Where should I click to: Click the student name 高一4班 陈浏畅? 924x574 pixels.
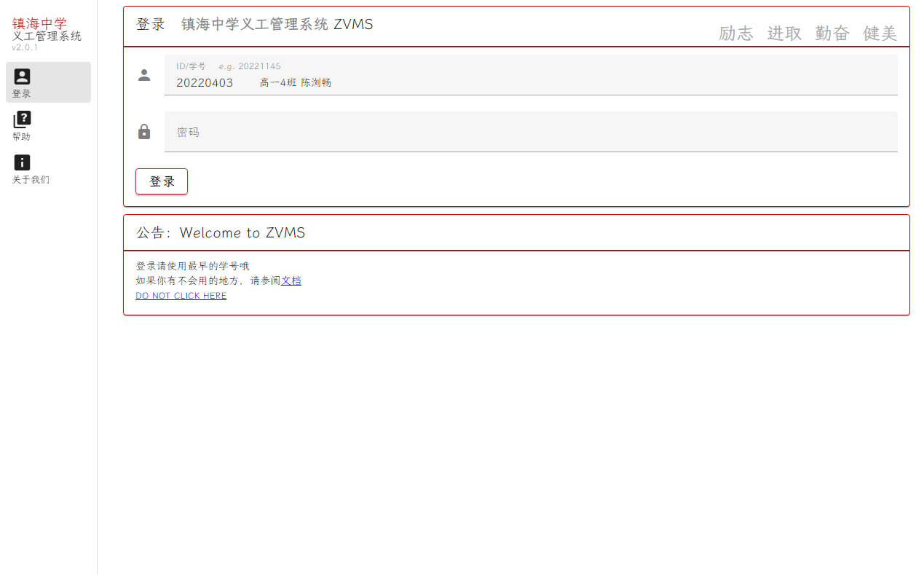pyautogui.click(x=296, y=83)
